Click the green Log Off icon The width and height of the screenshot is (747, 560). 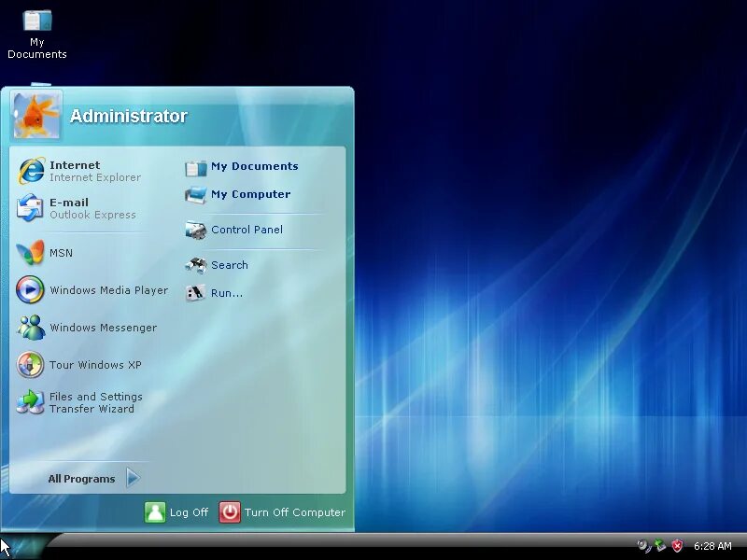(x=155, y=511)
